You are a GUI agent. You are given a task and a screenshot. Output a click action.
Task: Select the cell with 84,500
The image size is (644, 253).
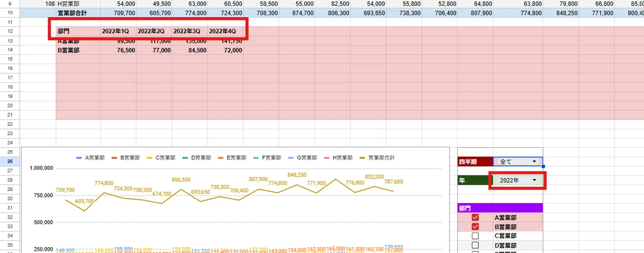(x=189, y=49)
